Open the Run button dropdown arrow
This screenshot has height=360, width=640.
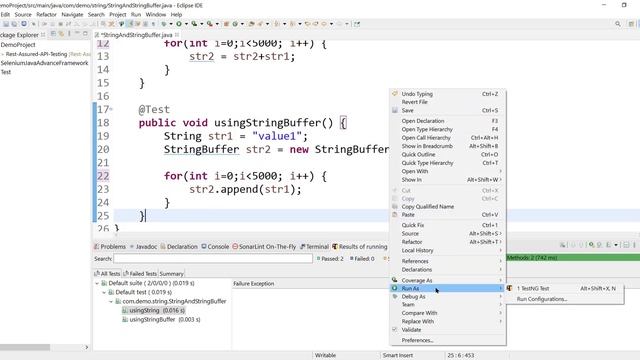pyautogui.click(x=186, y=24)
